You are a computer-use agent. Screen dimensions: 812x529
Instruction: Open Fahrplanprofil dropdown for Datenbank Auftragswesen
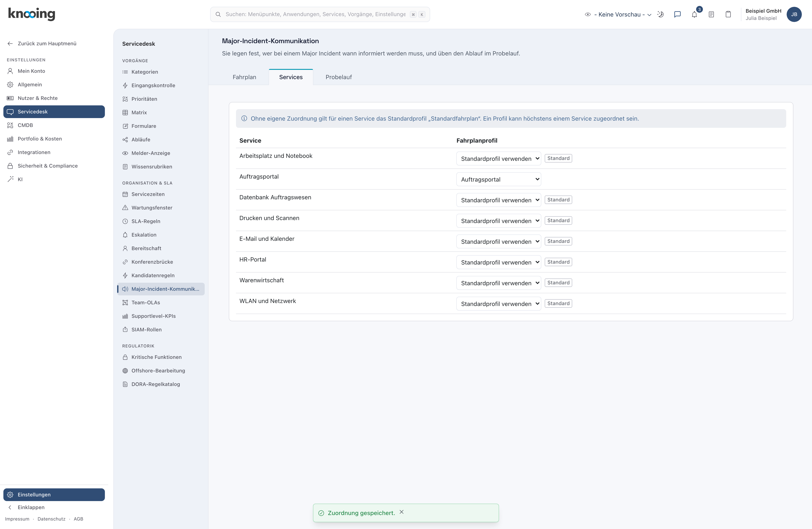[498, 200]
